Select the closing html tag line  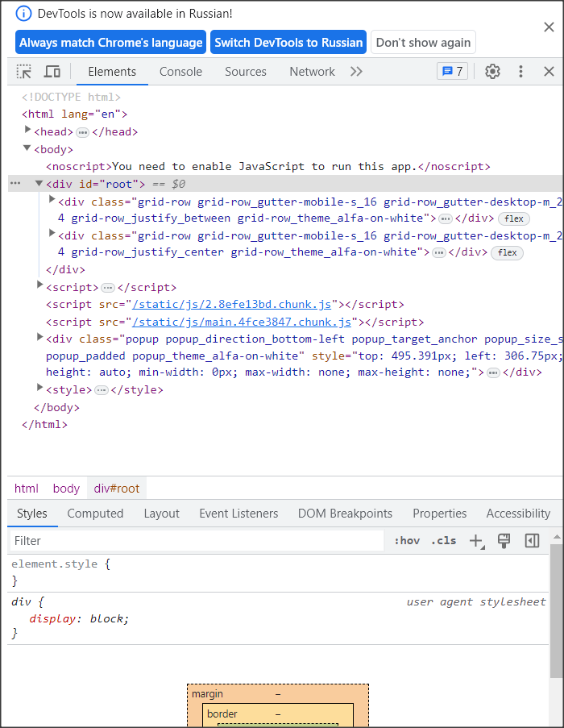tap(44, 424)
